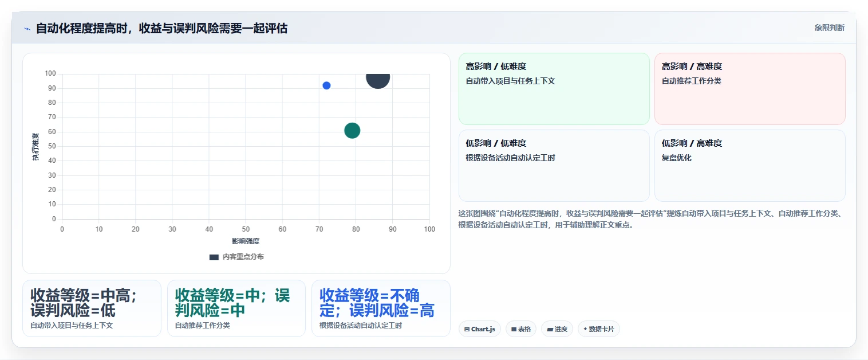Select the 收益等级=中高；误判风险=低 data card
The width and height of the screenshot is (868, 360).
click(92, 308)
